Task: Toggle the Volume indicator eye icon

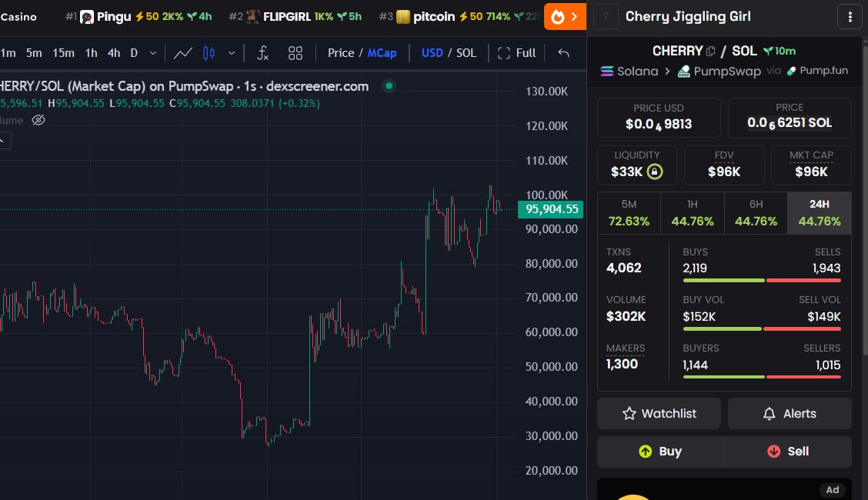Action: 38,120
